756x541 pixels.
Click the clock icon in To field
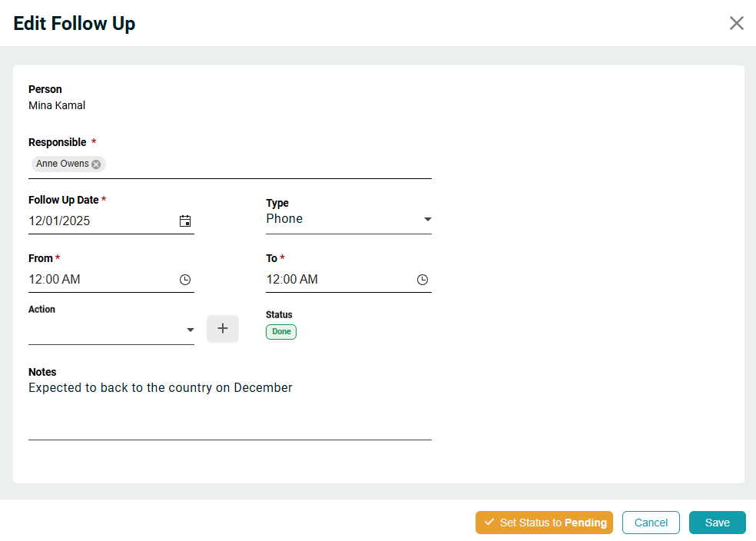click(x=423, y=280)
